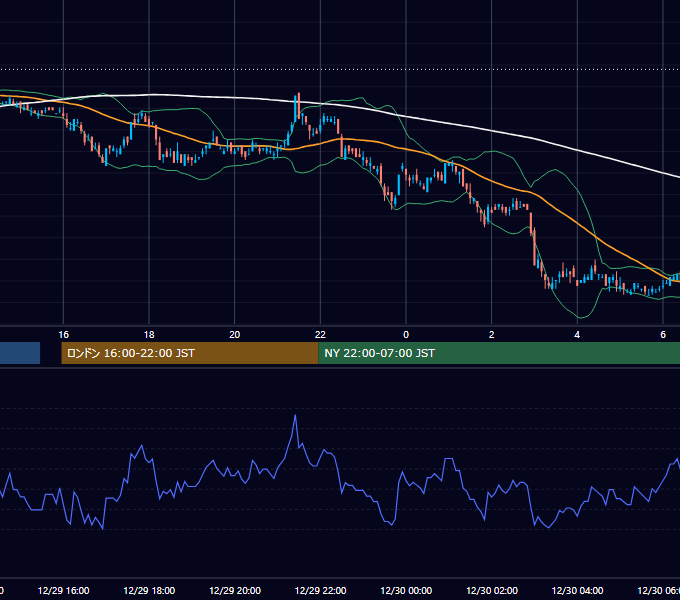Click the 12/30 00:00 date label
Viewport: 680px width, 600px height.
(x=406, y=590)
